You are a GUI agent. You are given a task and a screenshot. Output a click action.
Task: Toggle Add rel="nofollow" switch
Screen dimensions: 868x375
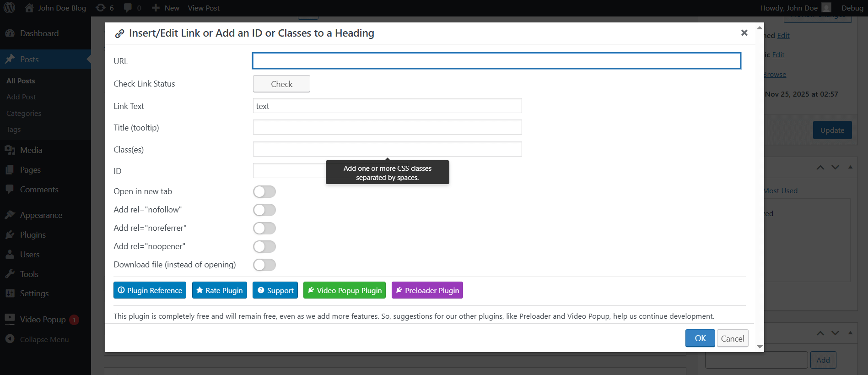tap(264, 210)
